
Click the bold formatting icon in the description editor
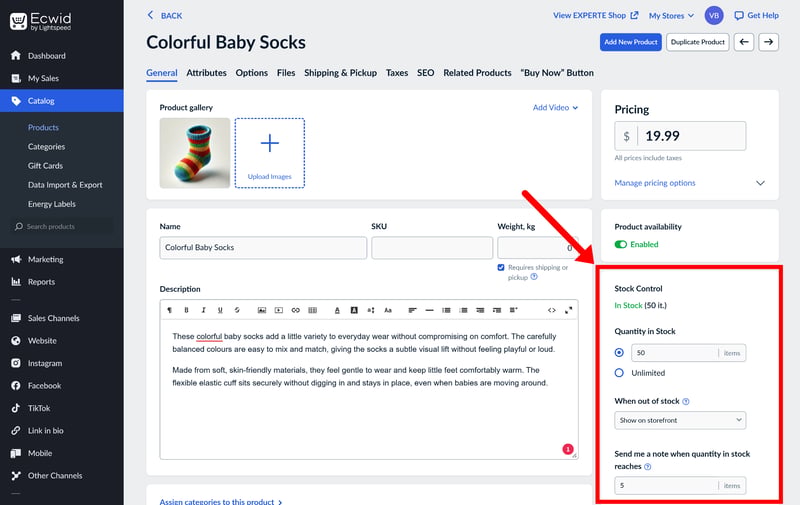pos(186,310)
